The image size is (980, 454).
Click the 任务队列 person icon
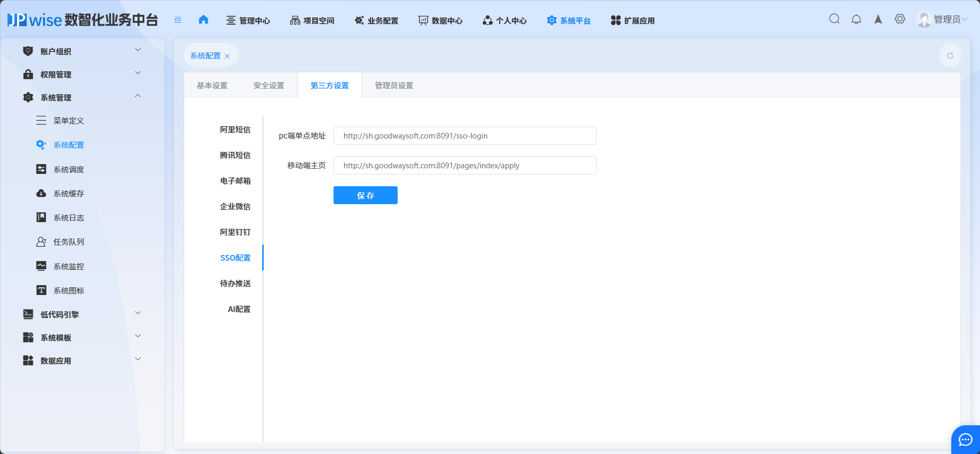41,242
